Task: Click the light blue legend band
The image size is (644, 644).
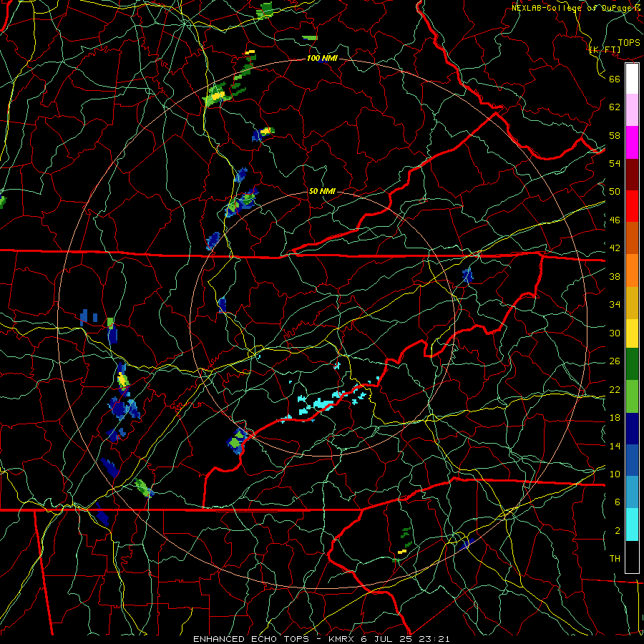Action: (632, 492)
